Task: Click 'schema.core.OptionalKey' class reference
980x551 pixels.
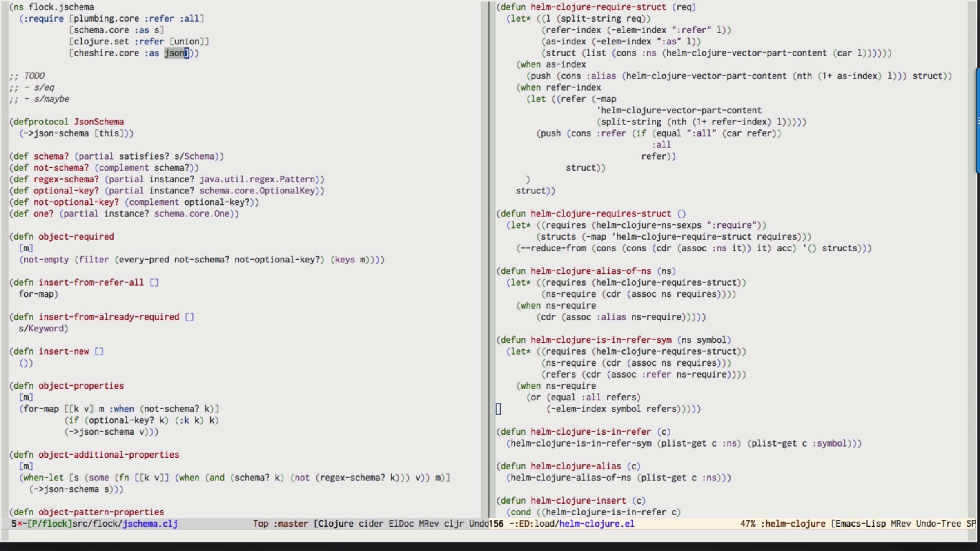Action: (257, 191)
